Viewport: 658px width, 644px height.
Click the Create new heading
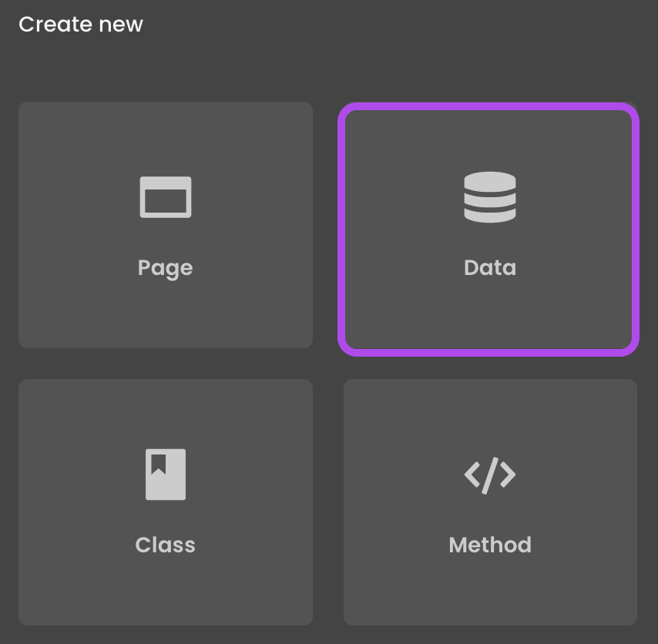point(81,25)
